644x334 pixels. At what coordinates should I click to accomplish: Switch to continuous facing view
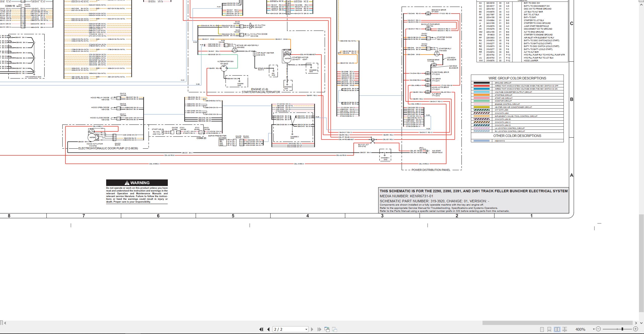(565, 329)
